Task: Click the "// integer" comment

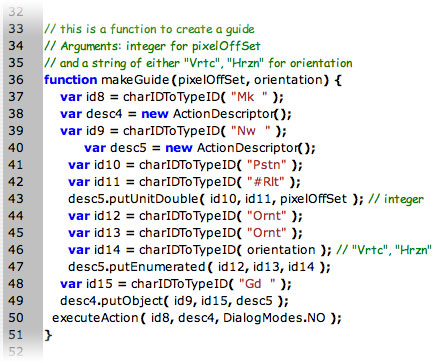Action: pyautogui.click(x=396, y=199)
